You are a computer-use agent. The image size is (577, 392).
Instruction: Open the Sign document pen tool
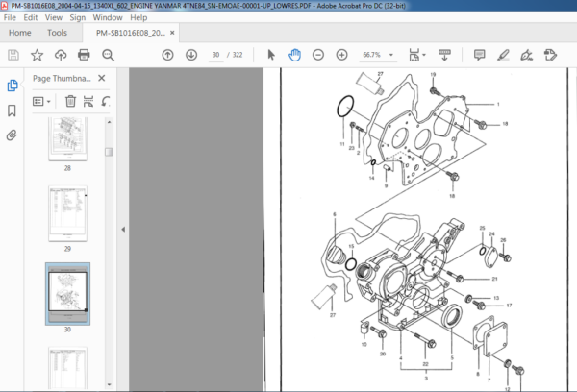pos(527,55)
